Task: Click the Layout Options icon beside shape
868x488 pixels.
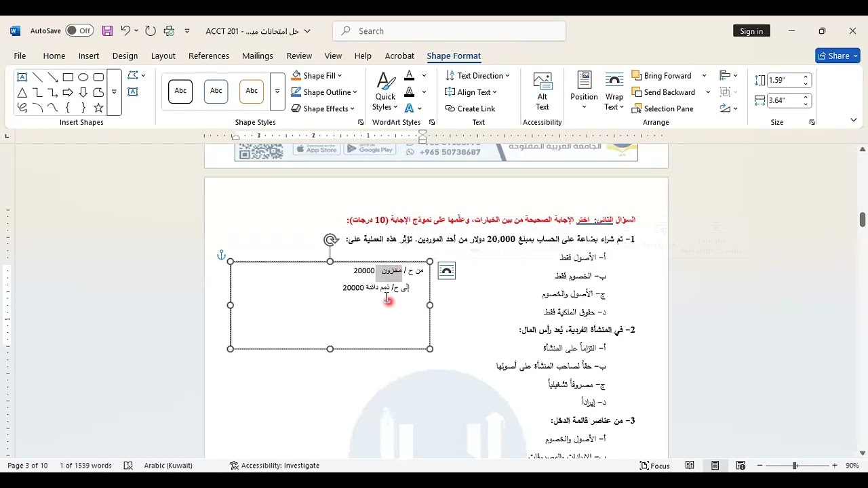Action: click(446, 271)
